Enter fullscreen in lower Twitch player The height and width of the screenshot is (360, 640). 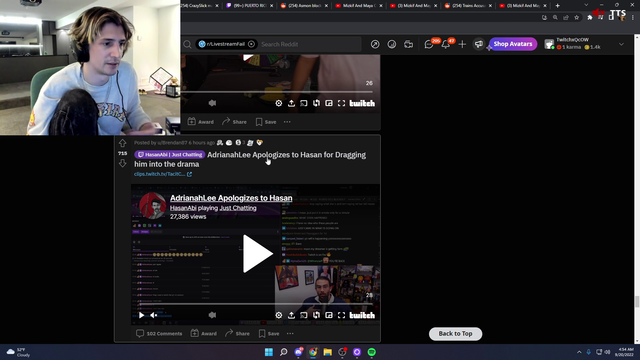(x=342, y=315)
